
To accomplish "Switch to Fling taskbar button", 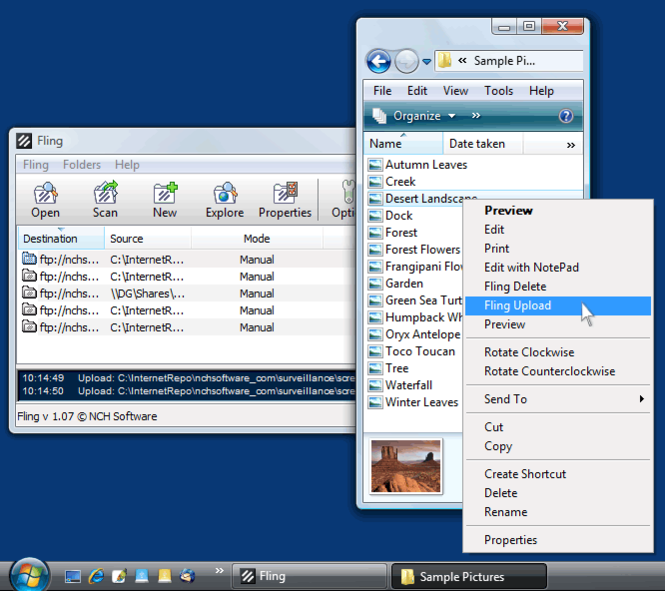I will pyautogui.click(x=310, y=576).
